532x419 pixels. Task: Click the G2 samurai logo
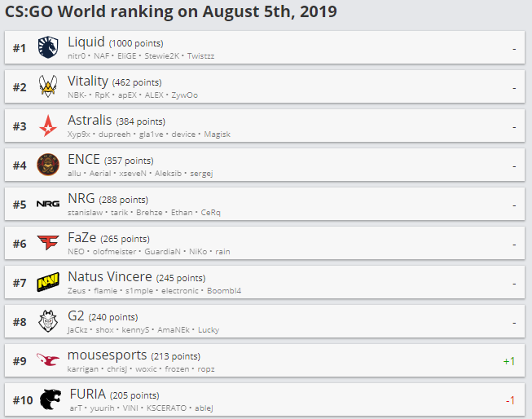click(x=48, y=321)
